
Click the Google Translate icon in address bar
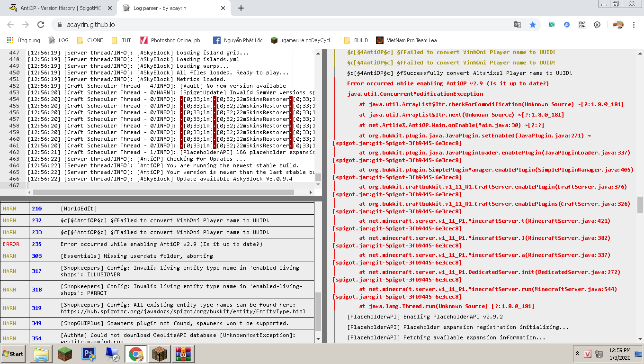518,25
